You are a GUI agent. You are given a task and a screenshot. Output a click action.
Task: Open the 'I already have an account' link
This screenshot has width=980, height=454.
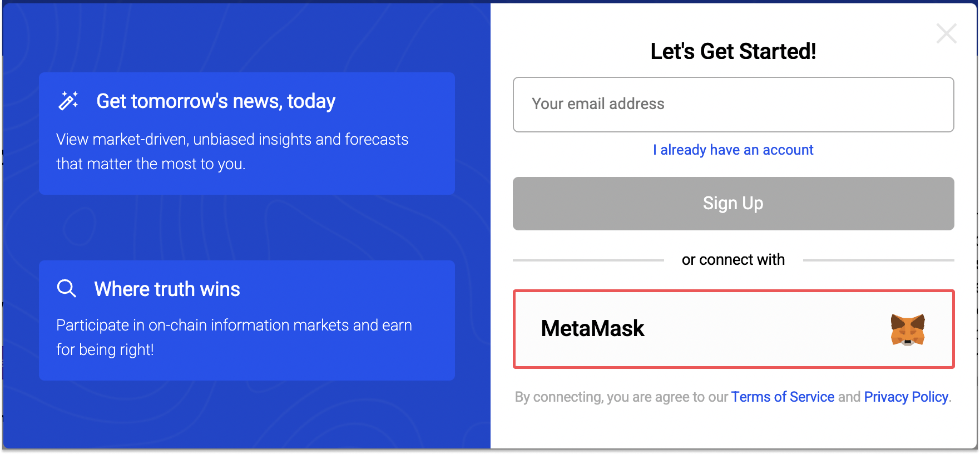(733, 150)
